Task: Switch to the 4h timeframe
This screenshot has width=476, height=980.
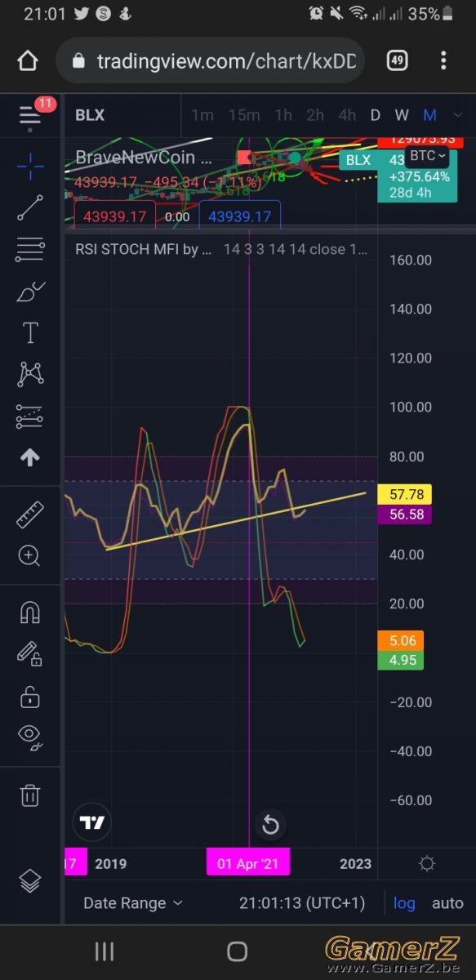Action: tap(347, 115)
